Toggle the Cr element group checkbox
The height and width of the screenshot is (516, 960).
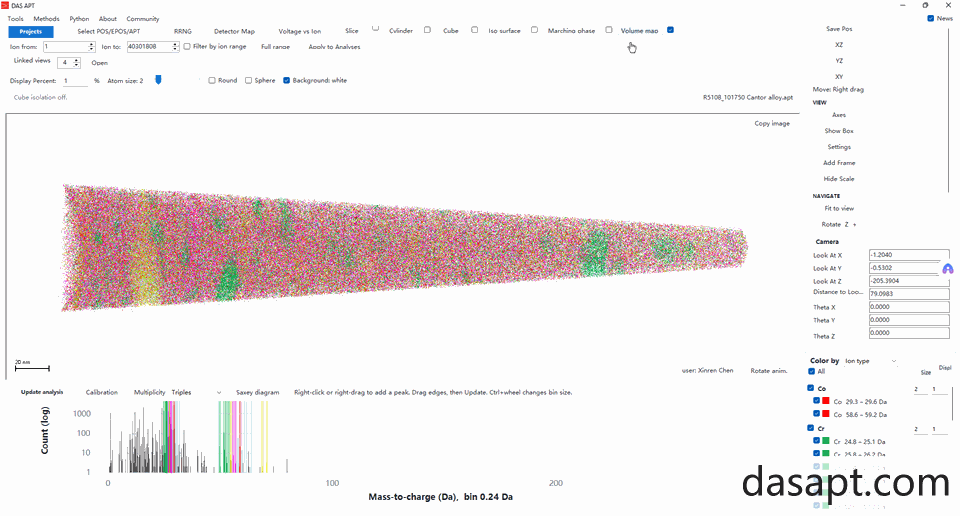[x=811, y=428]
